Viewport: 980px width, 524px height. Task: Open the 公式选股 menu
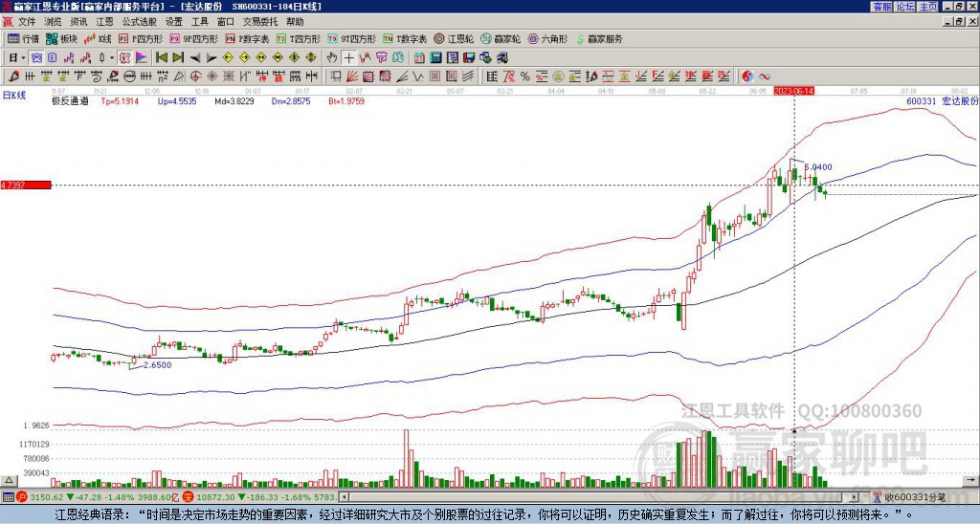tap(140, 22)
